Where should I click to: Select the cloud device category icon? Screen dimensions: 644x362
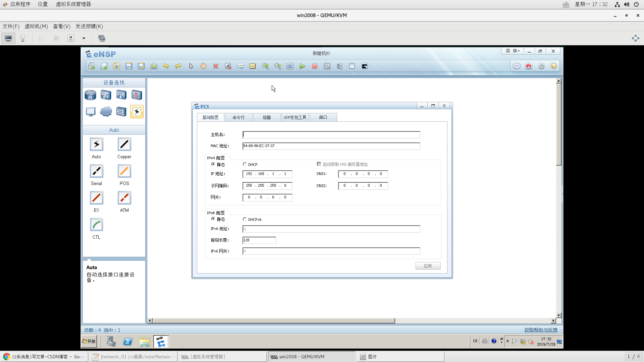click(x=106, y=112)
